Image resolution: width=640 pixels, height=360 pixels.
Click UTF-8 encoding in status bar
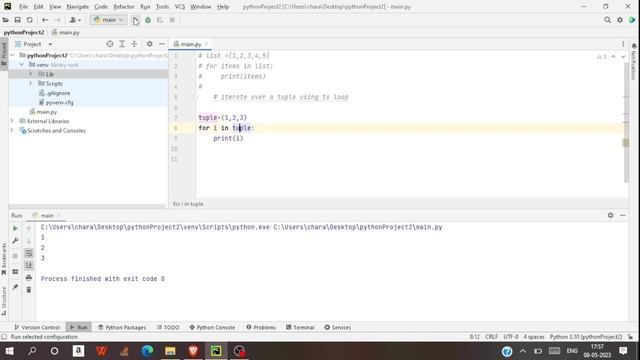511,337
